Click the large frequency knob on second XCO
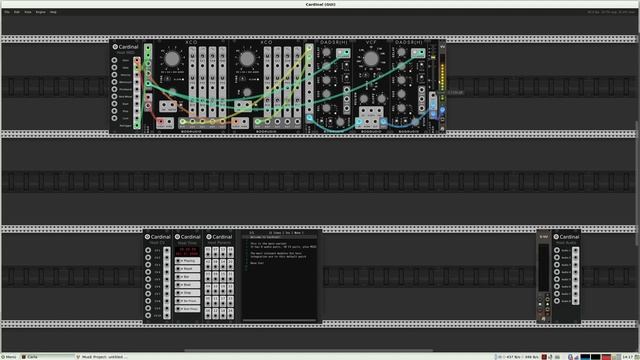This screenshot has width=640, height=360. 247,59
